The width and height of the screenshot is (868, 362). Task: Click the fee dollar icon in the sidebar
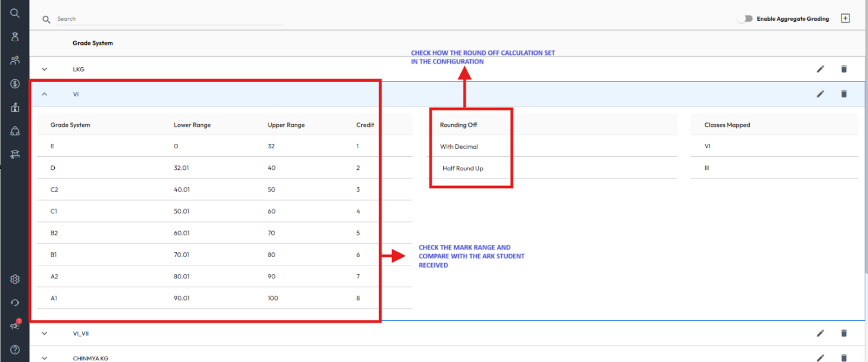click(15, 84)
